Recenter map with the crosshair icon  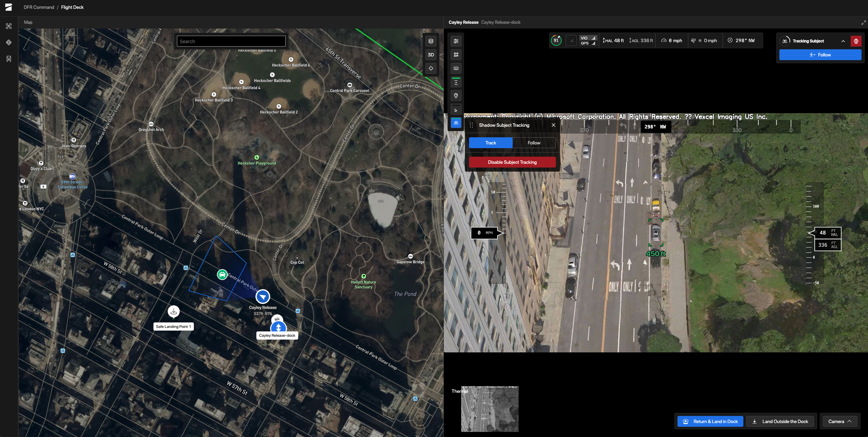click(431, 68)
